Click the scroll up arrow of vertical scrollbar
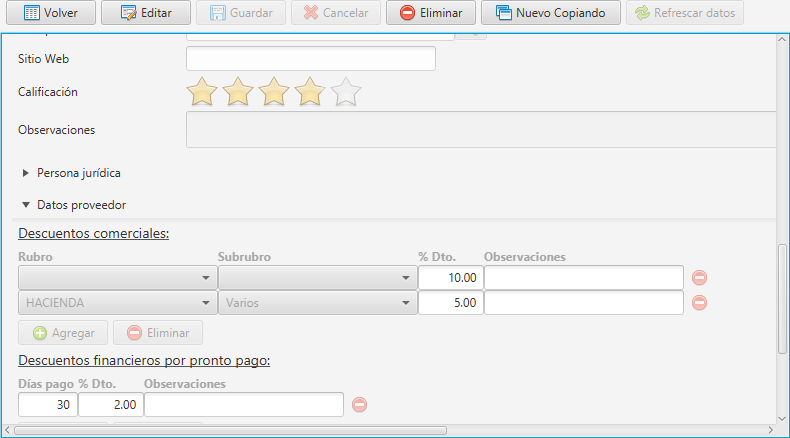The image size is (790, 438). pyautogui.click(x=782, y=39)
